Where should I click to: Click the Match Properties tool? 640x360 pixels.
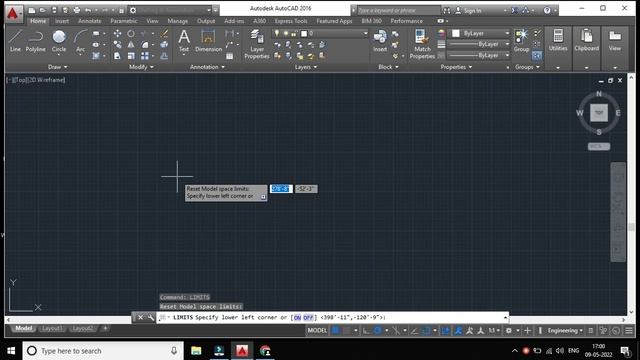tap(422, 44)
